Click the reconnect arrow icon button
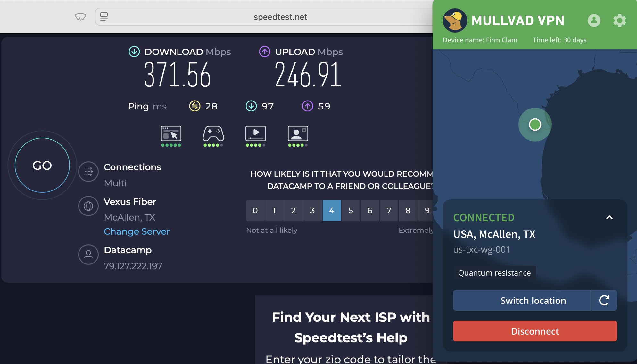The height and width of the screenshot is (364, 637). click(x=604, y=300)
